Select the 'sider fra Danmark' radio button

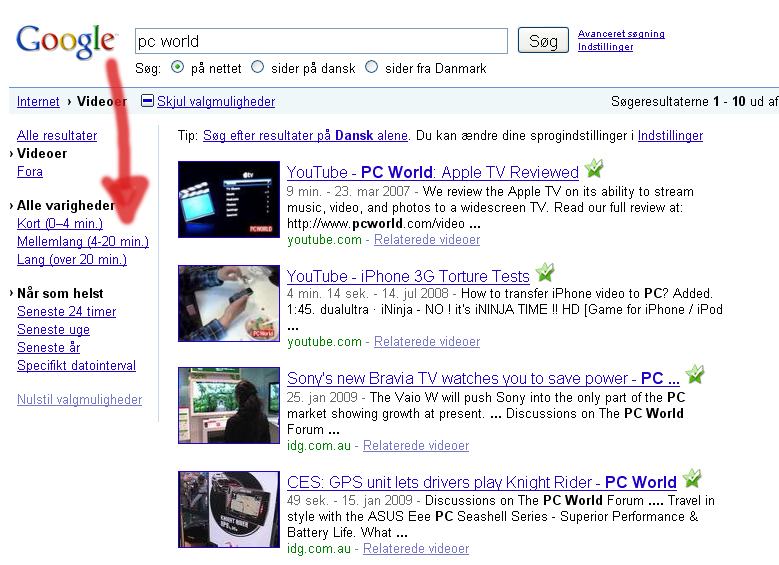[x=372, y=68]
